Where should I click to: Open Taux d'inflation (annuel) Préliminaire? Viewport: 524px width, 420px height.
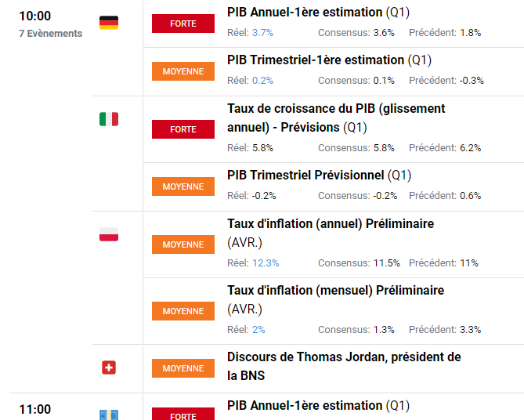click(331, 233)
